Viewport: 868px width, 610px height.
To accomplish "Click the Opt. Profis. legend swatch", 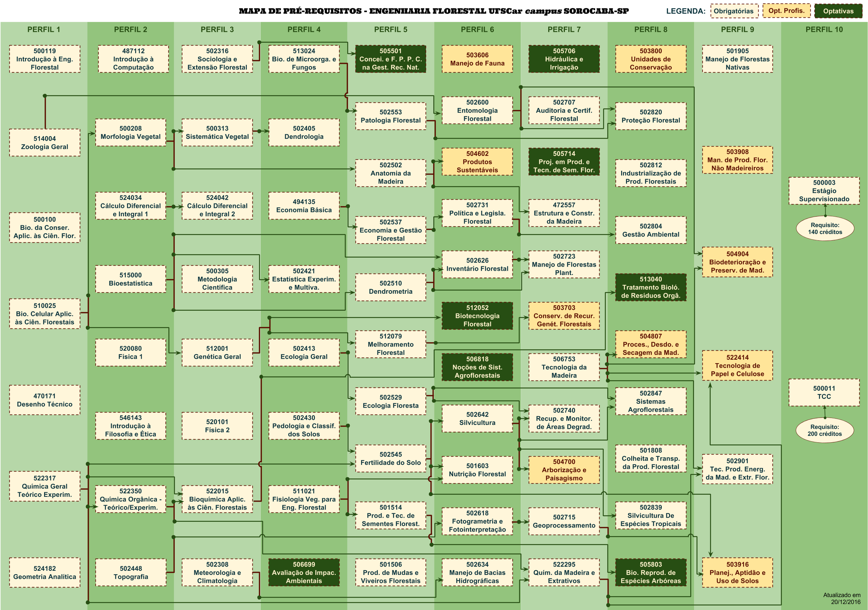I will click(786, 10).
